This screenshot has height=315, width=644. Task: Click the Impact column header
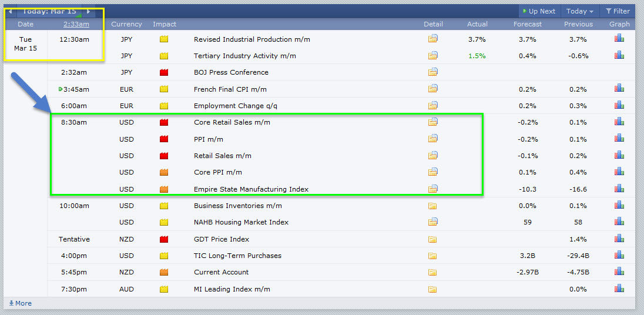(165, 24)
